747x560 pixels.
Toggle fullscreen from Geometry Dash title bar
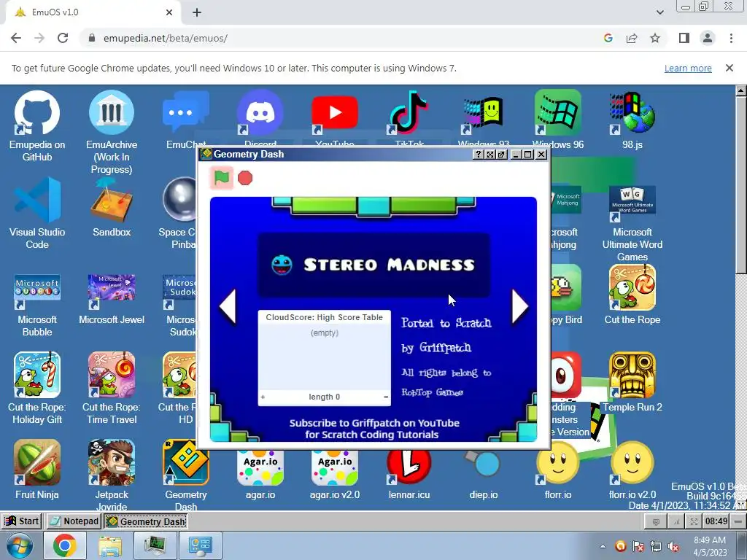(489, 155)
